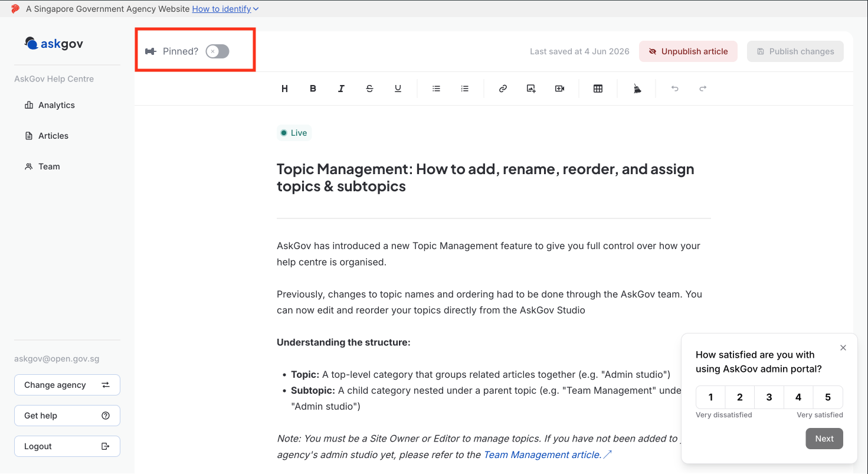The width and height of the screenshot is (868, 474).
Task: Underline the selected text
Action: (x=398, y=89)
